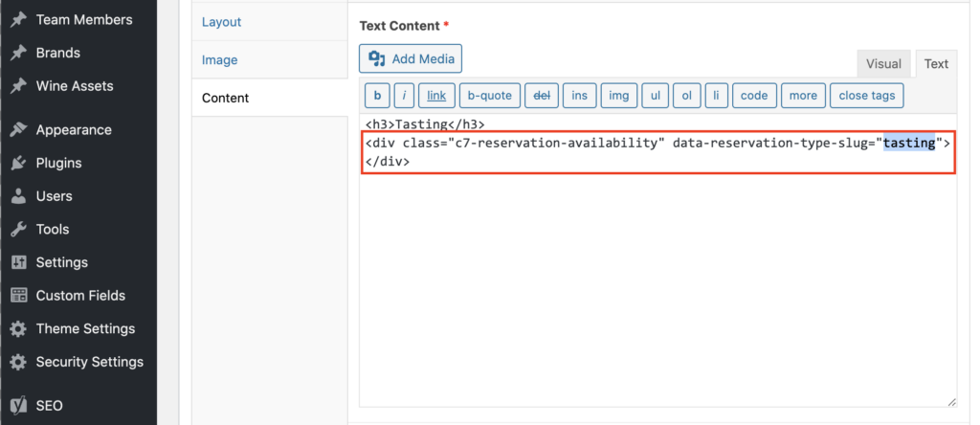Open the Custom Fields menu
The width and height of the screenshot is (980, 425).
[x=78, y=296]
